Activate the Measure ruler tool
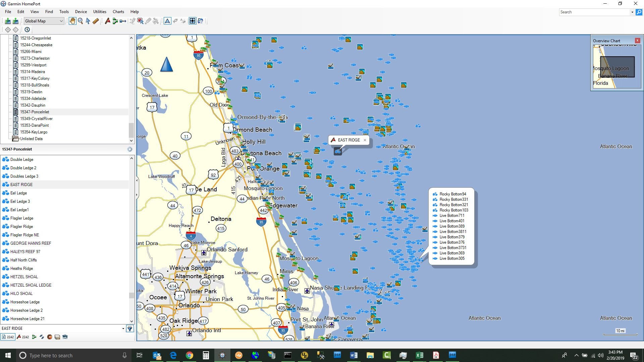The width and height of the screenshot is (644, 362). (x=96, y=21)
